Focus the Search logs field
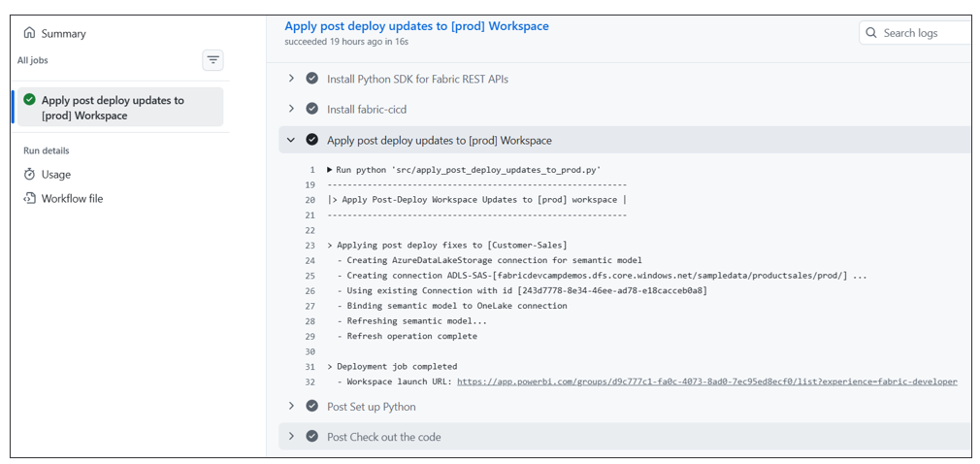Screen dimensions: 980x464 coord(916,33)
